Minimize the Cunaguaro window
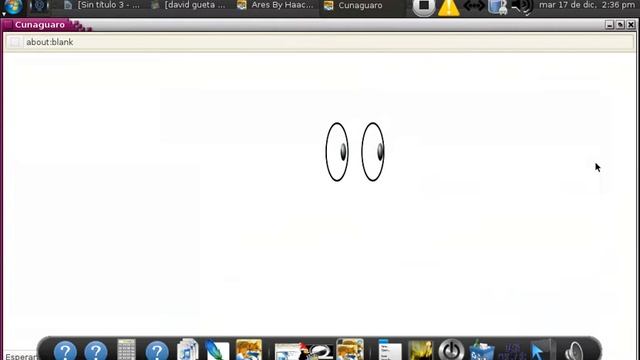 (x=609, y=25)
